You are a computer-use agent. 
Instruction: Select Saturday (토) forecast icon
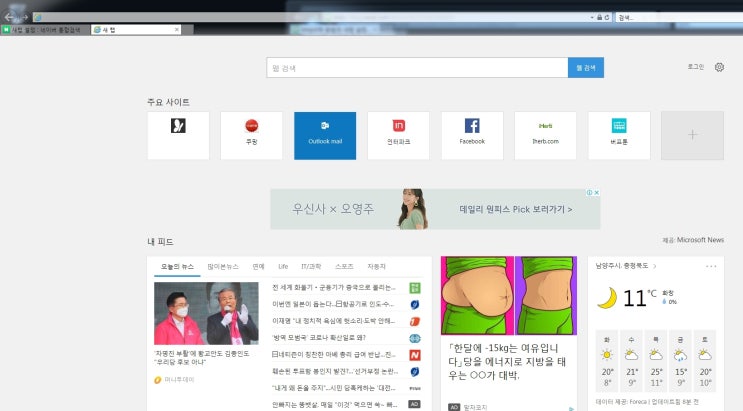click(x=705, y=355)
